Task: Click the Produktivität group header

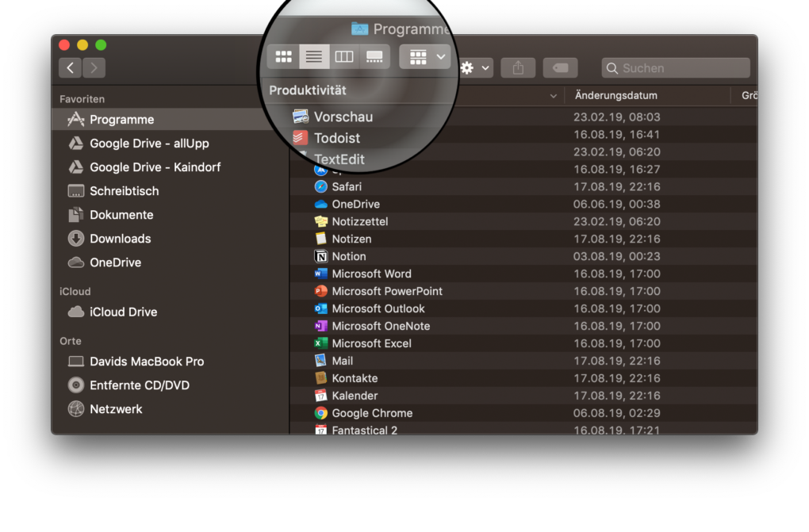Action: coord(308,90)
